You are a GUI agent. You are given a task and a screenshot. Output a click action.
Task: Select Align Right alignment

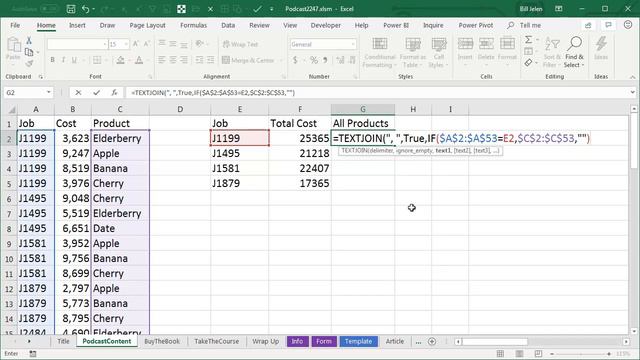[x=184, y=60]
